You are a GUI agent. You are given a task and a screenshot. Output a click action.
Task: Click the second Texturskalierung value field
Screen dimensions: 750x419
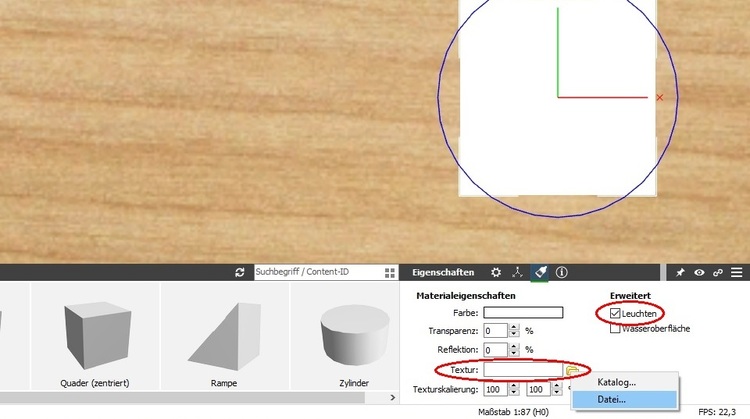(x=538, y=389)
